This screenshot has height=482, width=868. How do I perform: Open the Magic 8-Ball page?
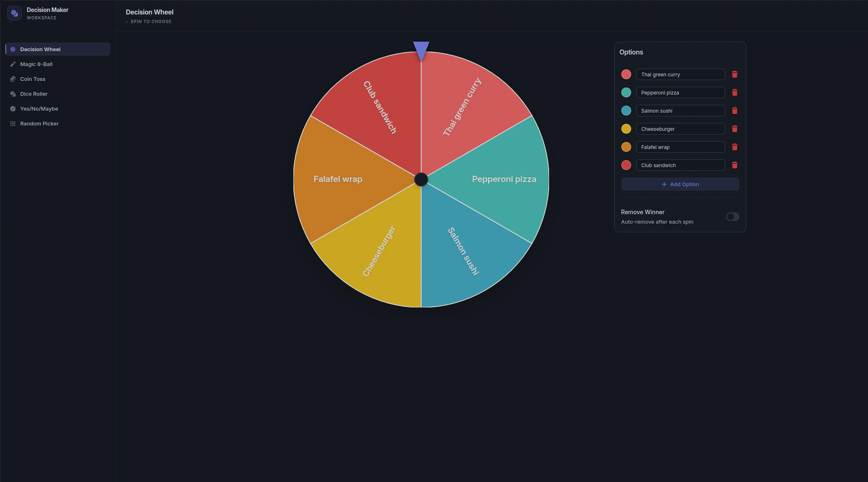pyautogui.click(x=58, y=64)
